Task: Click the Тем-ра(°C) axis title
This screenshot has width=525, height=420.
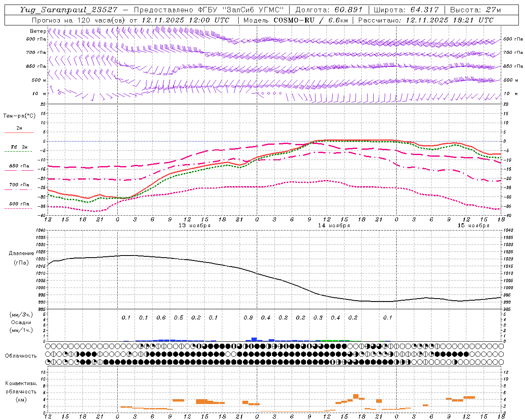Action: 19,116
